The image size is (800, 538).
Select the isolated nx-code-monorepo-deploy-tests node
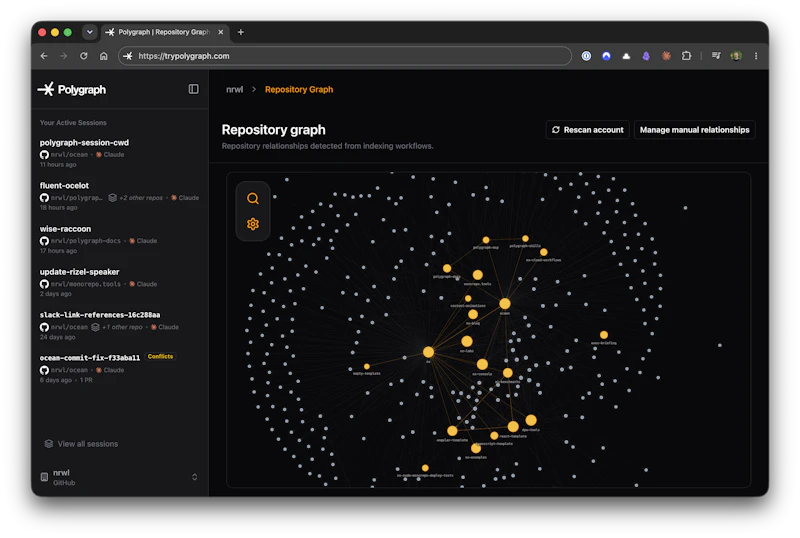point(425,468)
